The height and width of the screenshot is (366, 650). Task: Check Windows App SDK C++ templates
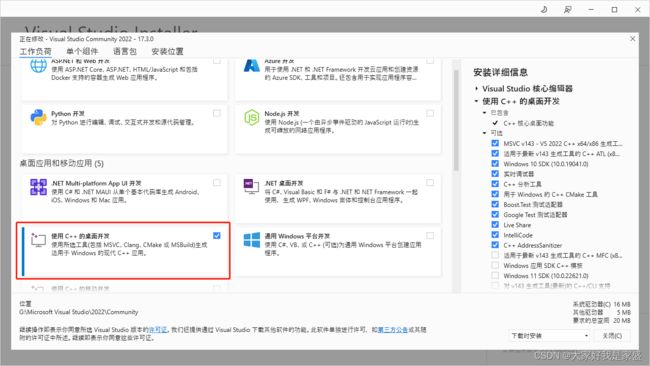495,265
